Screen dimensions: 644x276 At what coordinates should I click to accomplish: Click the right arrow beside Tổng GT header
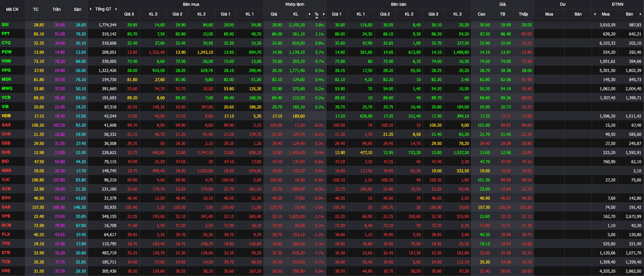pyautogui.click(x=116, y=9)
